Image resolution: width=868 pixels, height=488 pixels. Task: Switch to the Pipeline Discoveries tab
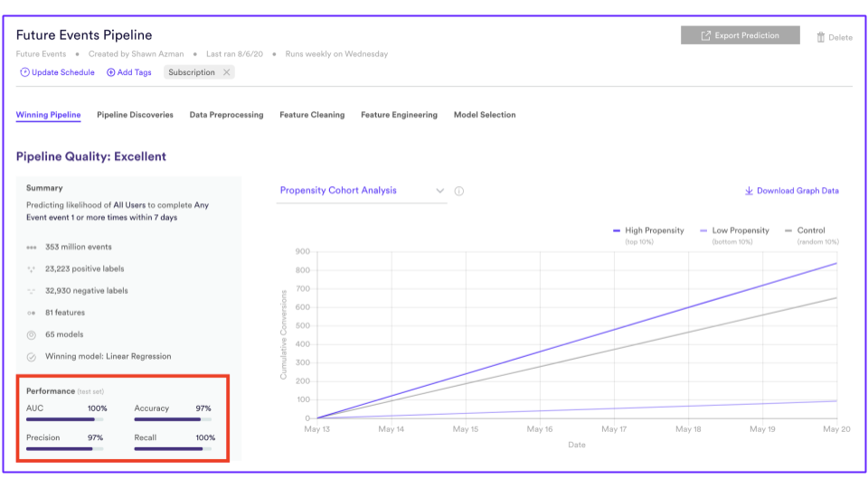135,115
